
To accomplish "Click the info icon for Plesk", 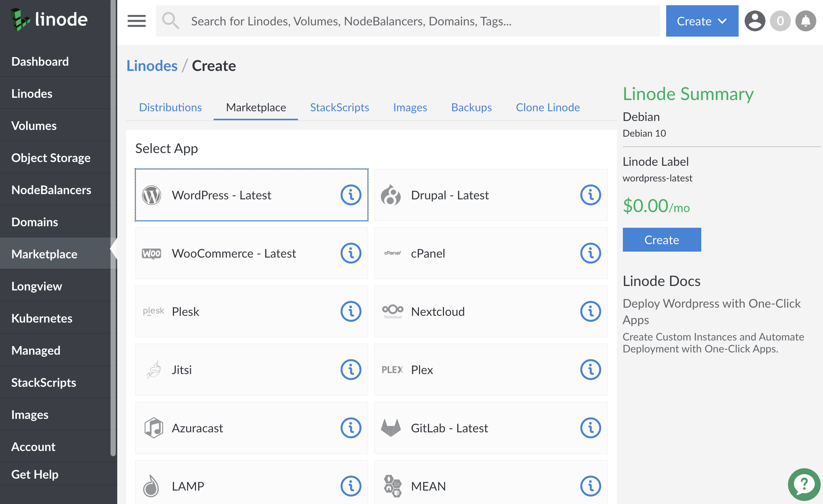I will pos(350,311).
